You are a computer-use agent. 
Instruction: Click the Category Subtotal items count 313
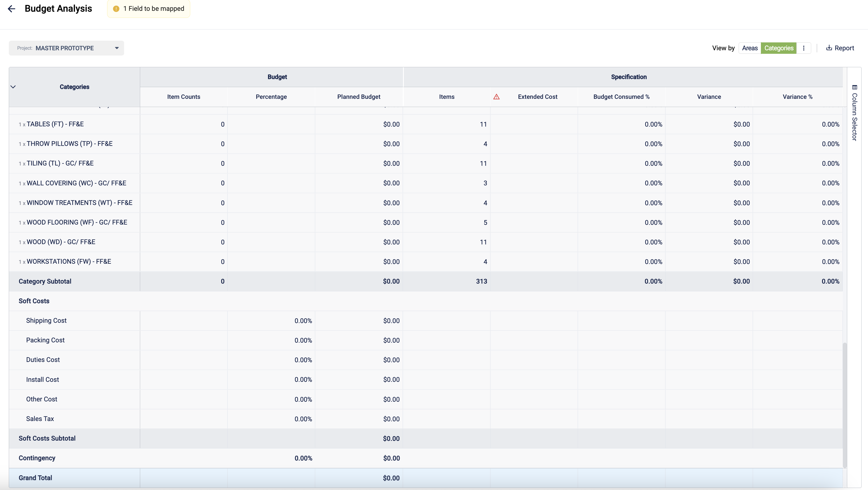481,281
